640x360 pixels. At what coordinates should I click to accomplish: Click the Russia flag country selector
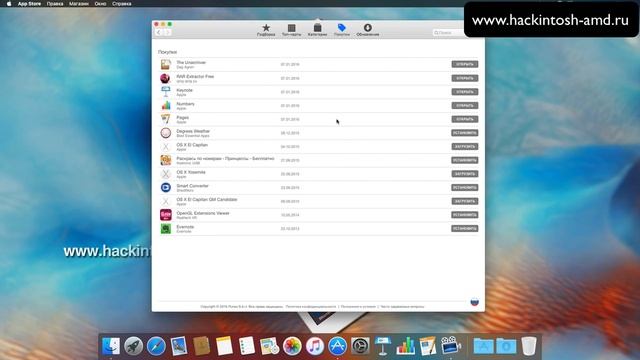(474, 302)
